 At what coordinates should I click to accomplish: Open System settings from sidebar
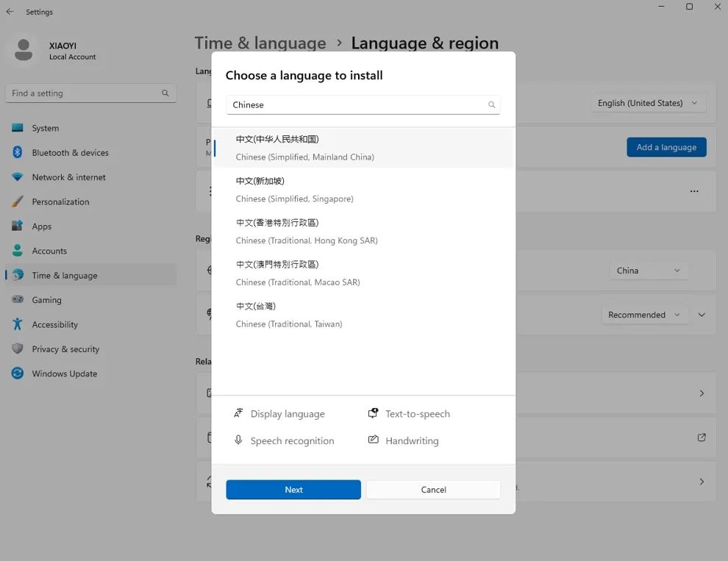click(x=90, y=128)
